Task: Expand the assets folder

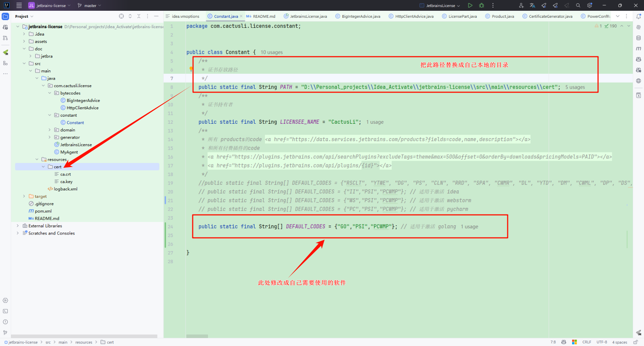Action: point(24,41)
